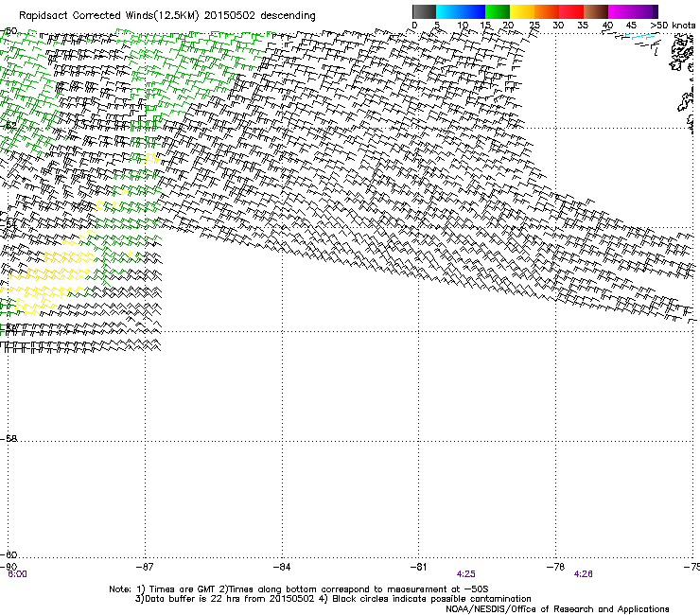Screen dimensions: 700x615
Task: Click the '-84' longitude axis label
Action: (x=282, y=567)
